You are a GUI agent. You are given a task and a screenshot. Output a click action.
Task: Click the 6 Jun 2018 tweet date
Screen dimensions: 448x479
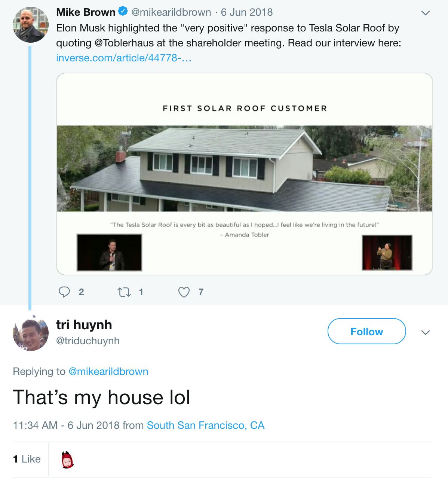(246, 12)
